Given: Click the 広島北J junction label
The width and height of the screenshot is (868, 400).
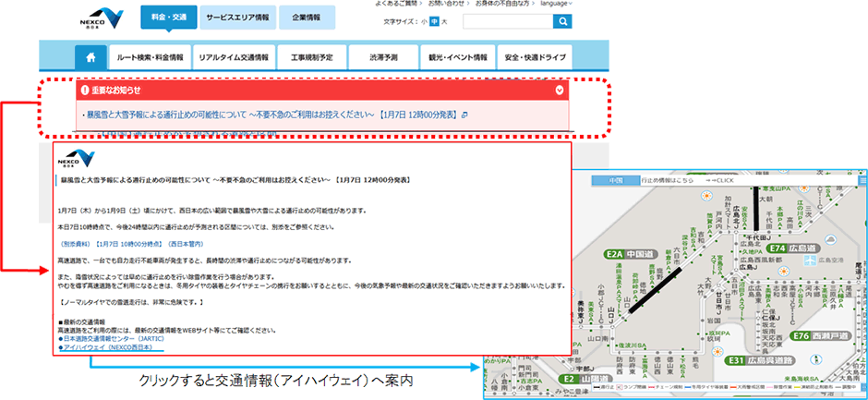Looking at the screenshot, I should 736,217.
